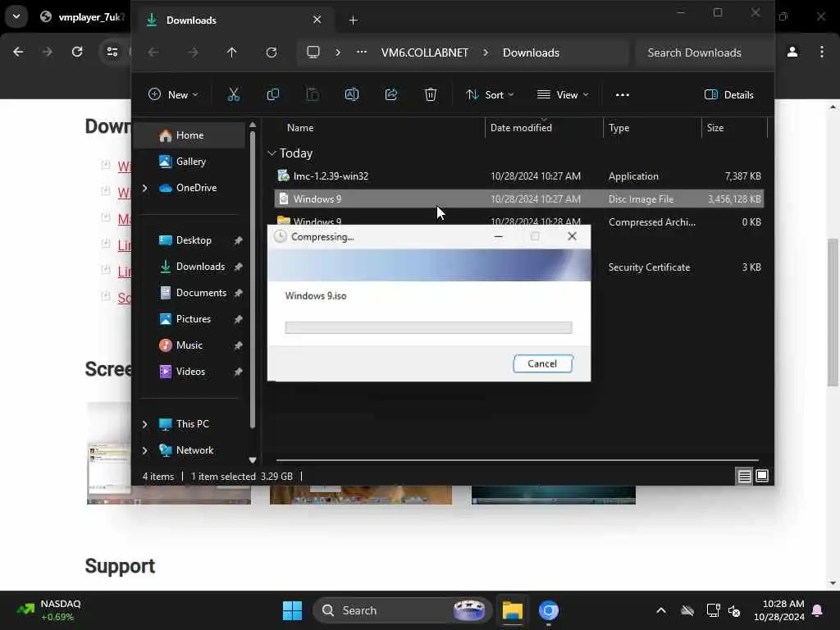Click the Rename icon in Explorer toolbar
The image size is (840, 630).
point(351,95)
